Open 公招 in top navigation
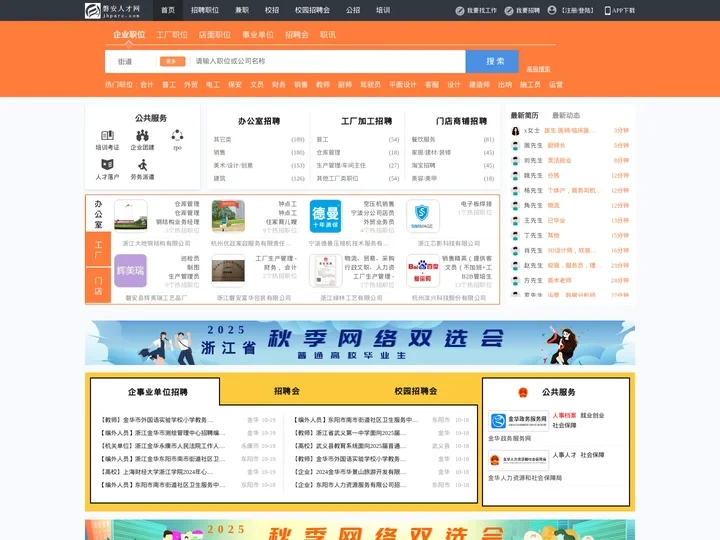Image resolution: width=720 pixels, height=540 pixels. tap(353, 10)
